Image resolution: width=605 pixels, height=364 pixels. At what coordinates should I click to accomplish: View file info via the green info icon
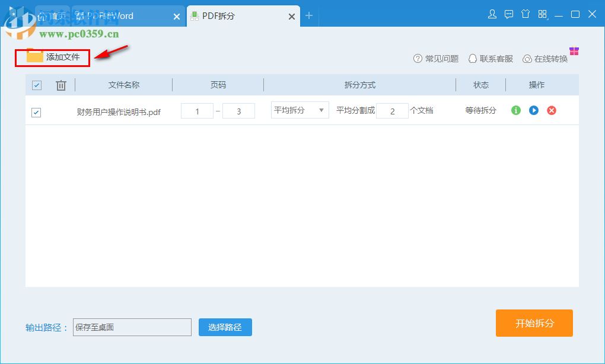515,110
